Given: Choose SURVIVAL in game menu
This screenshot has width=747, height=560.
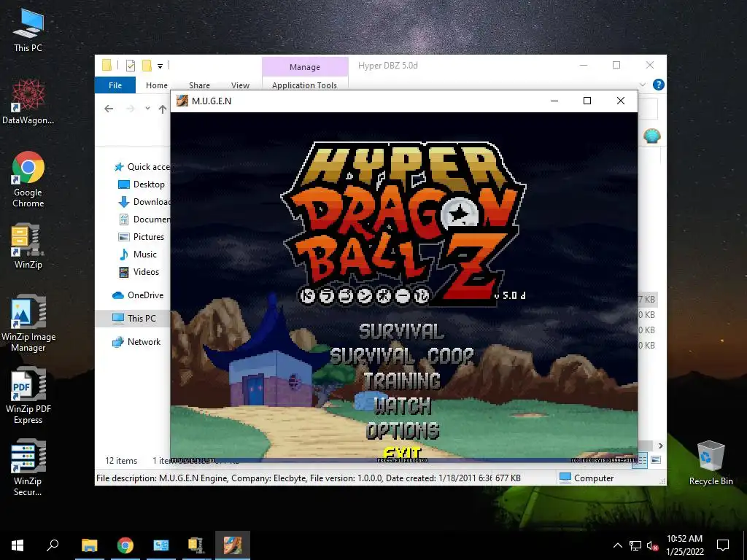Looking at the screenshot, I should tap(402, 332).
